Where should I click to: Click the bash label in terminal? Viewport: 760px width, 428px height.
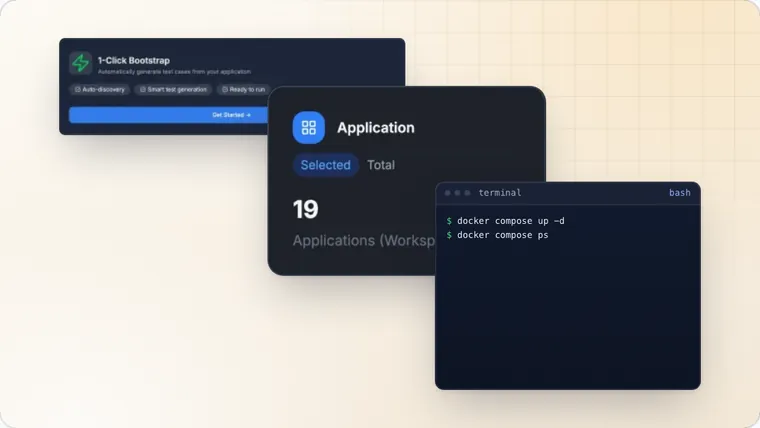pyautogui.click(x=680, y=192)
